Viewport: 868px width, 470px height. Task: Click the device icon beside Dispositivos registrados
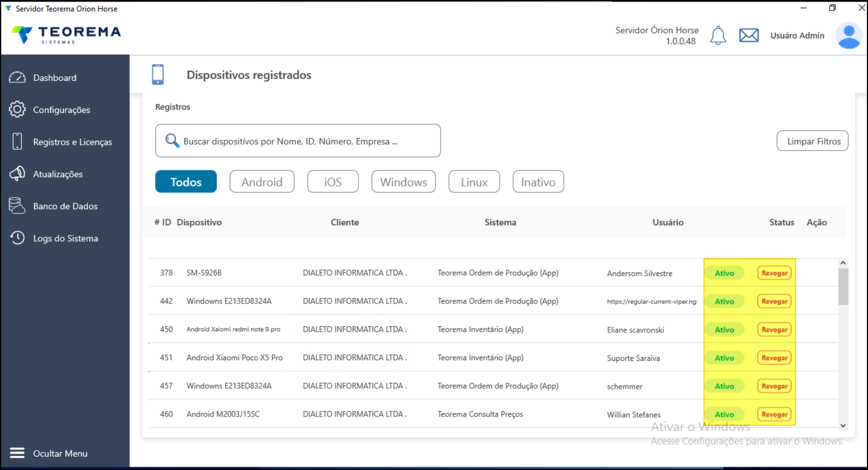click(158, 75)
